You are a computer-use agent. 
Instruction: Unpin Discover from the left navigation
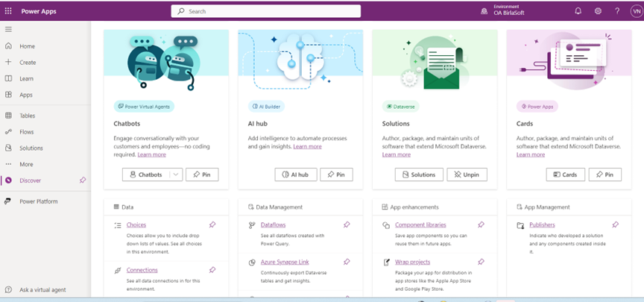click(x=83, y=180)
